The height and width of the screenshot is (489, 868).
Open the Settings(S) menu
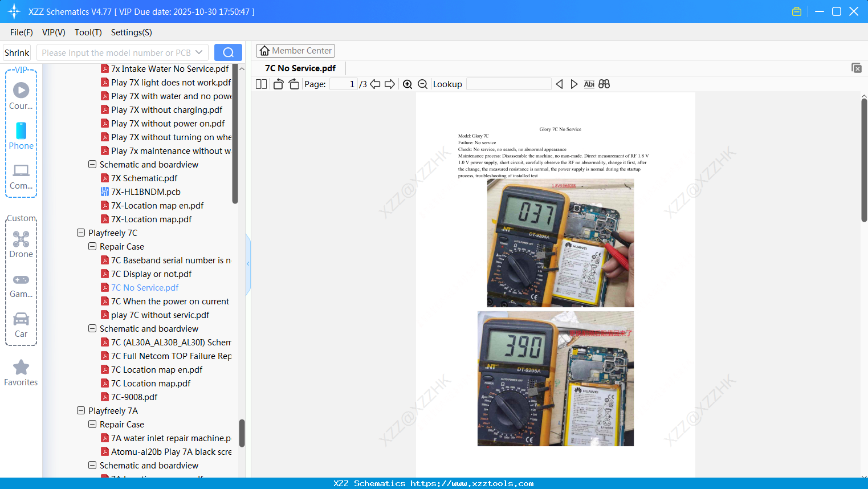click(x=132, y=32)
